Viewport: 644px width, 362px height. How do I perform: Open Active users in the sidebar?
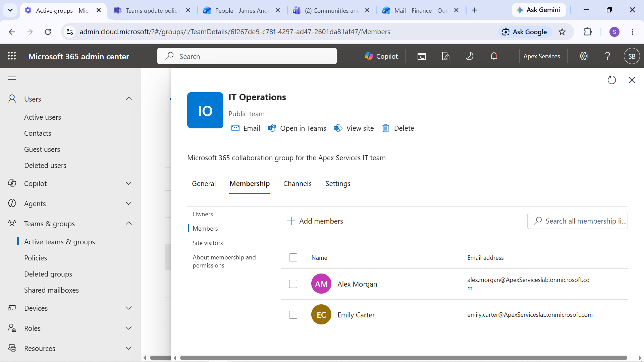43,117
